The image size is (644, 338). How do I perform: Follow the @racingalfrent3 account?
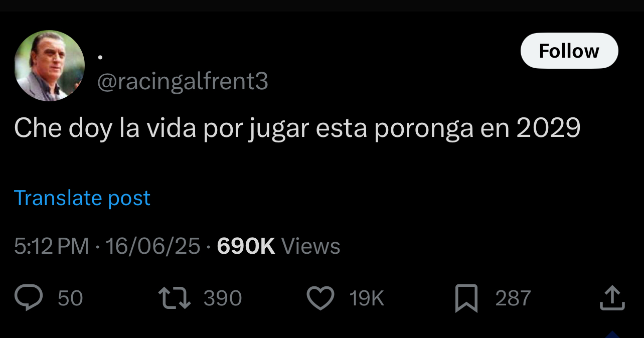tap(569, 51)
